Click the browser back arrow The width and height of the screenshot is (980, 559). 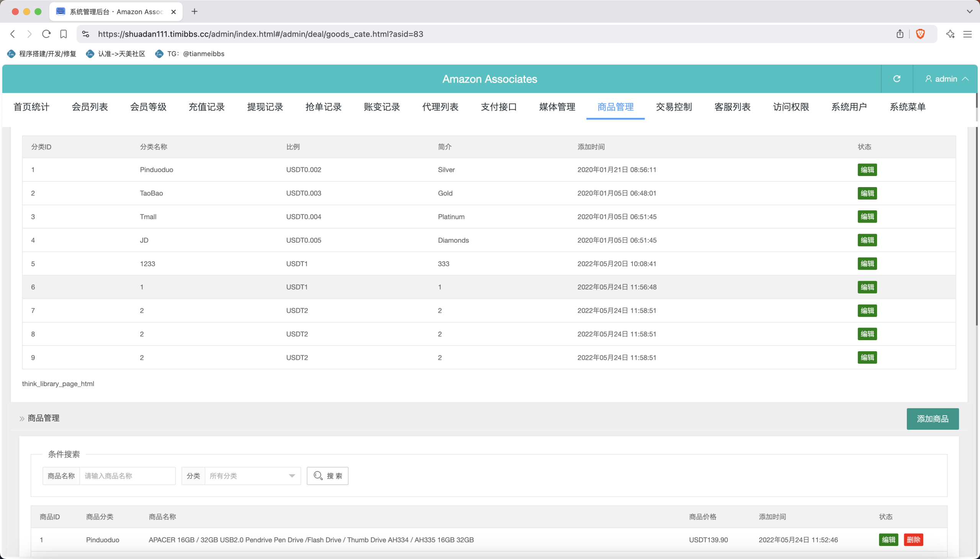(x=13, y=34)
